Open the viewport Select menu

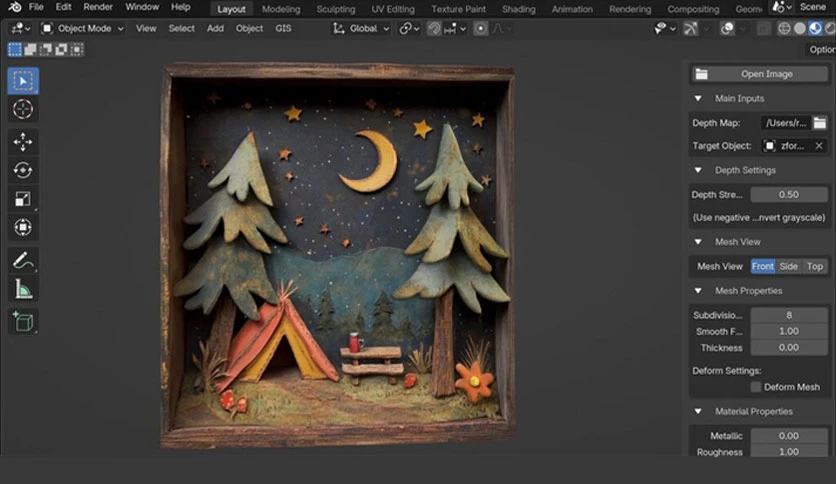click(x=181, y=28)
